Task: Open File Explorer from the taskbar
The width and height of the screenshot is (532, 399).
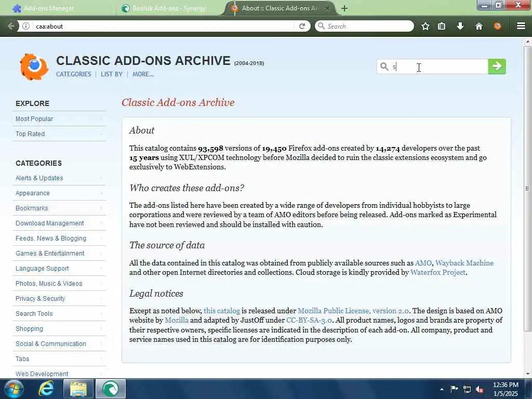Action: click(78, 389)
